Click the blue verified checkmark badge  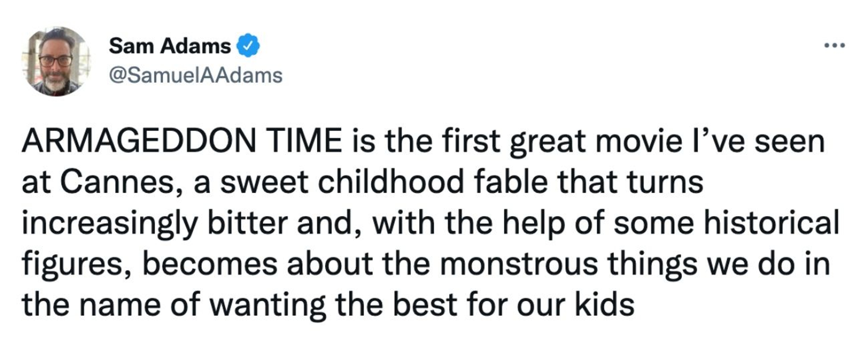[x=248, y=45]
